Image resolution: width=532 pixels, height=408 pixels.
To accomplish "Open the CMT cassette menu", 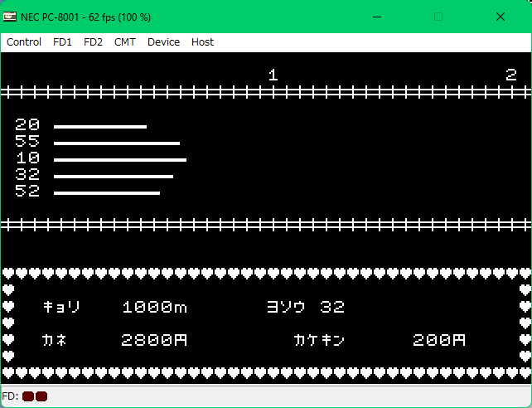I will click(x=125, y=42).
